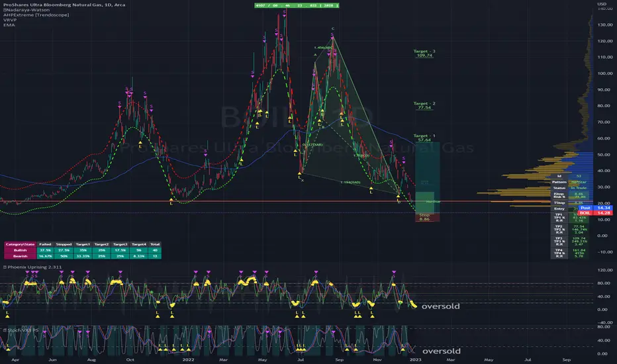Image resolution: width=617 pixels, height=364 pixels.
Task: Click the 60.00 price axis label
Action: [x=605, y=138]
